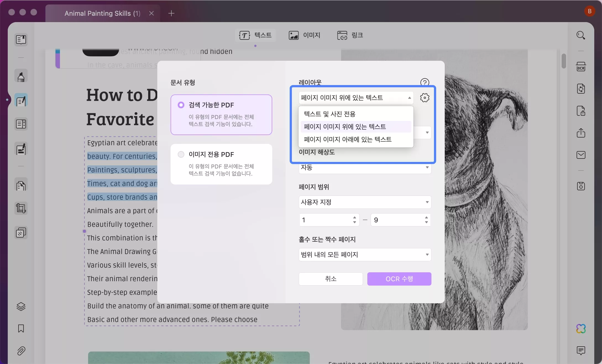Click the line starting "Basic and other more advanced"

click(172, 320)
